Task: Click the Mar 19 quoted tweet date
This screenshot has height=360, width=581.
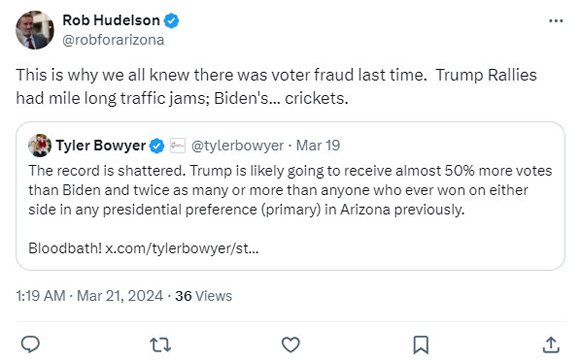Action: [x=318, y=146]
